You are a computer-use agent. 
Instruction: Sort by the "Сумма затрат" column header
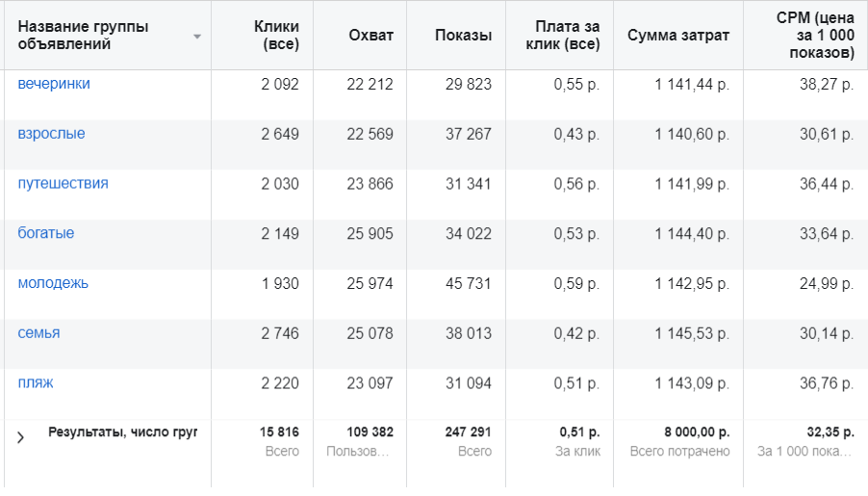[678, 36]
